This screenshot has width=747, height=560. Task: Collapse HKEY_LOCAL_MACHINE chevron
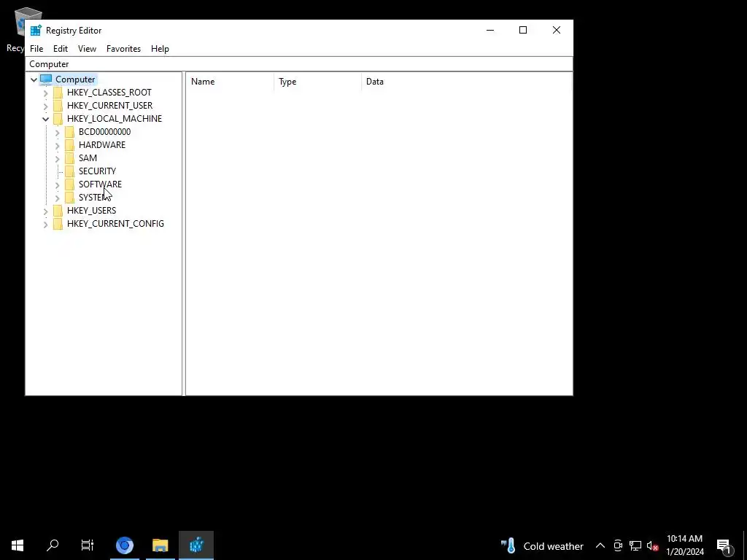(46, 119)
